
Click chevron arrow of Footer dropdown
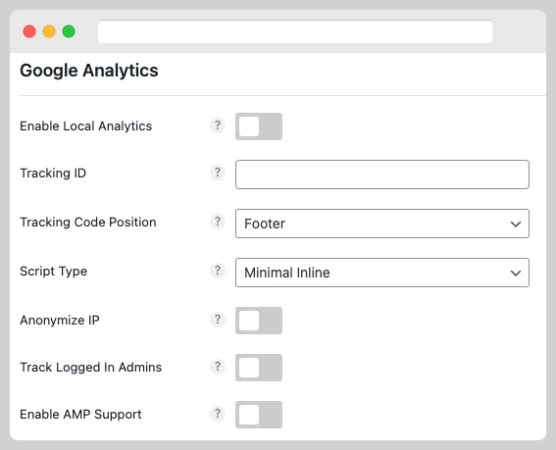516,224
